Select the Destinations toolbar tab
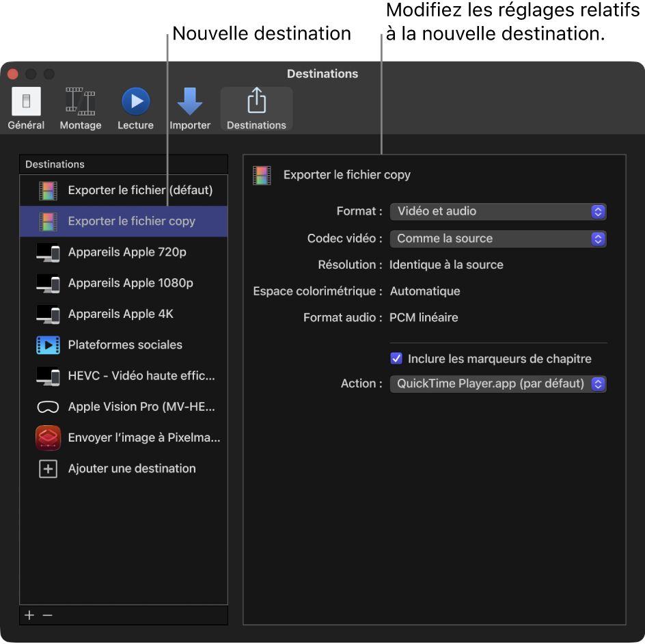 (x=257, y=109)
